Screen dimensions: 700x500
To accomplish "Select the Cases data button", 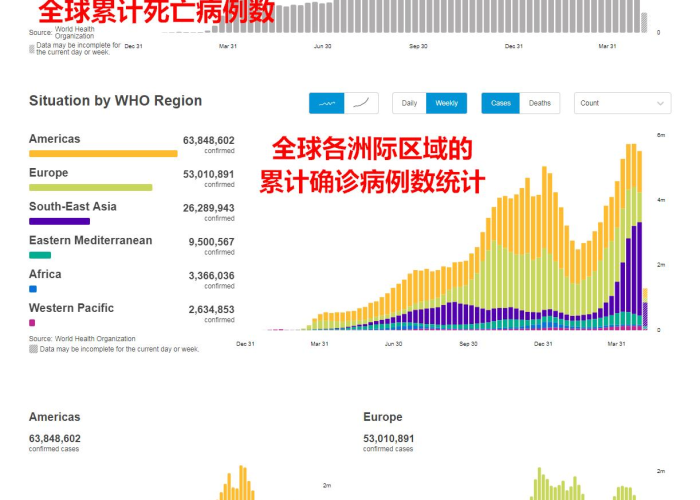I will tap(501, 103).
